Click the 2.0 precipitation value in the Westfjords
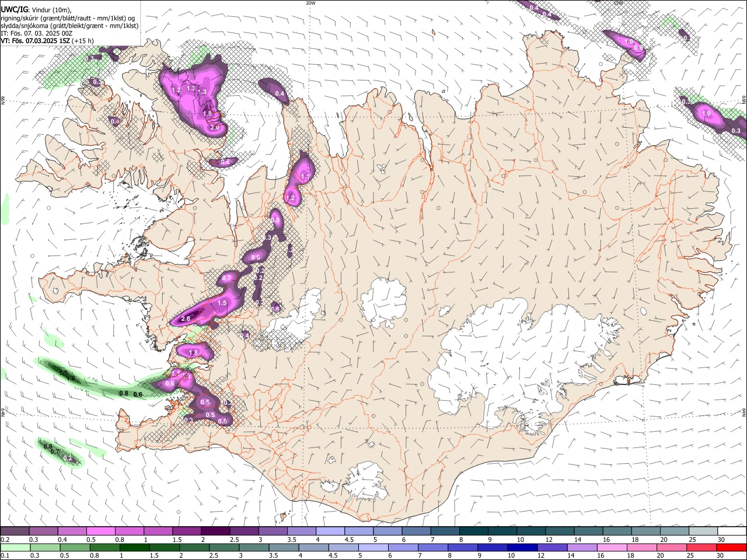 pos(214,127)
